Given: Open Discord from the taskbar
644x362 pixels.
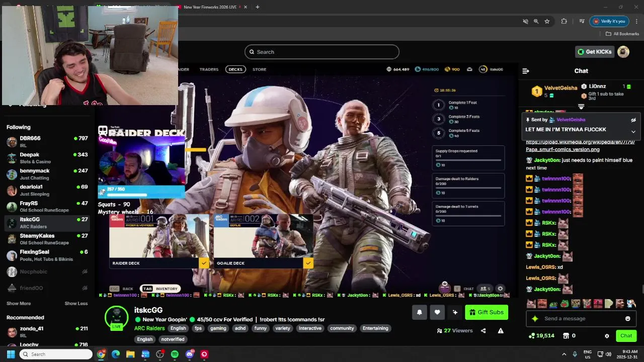Looking at the screenshot, I should (x=190, y=354).
